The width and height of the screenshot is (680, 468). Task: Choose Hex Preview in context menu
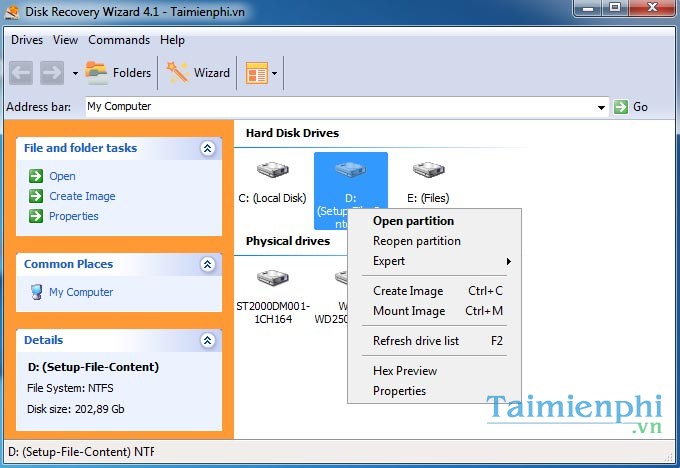coord(435,371)
